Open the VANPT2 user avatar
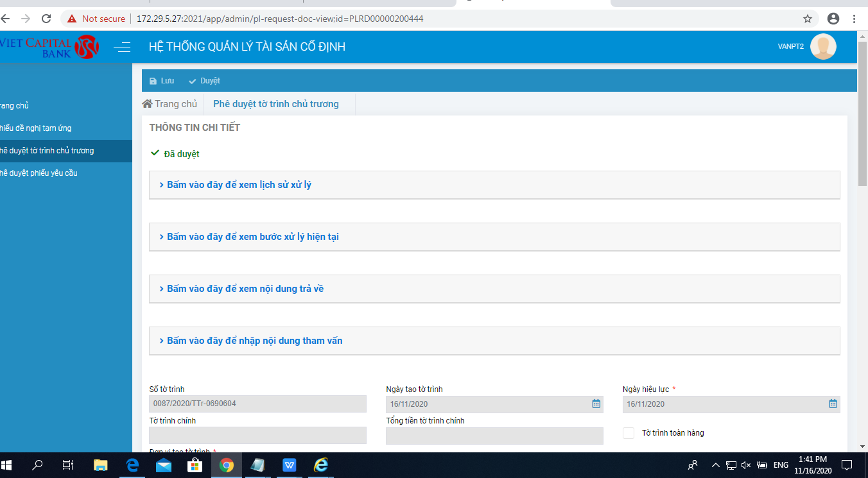 [x=823, y=47]
